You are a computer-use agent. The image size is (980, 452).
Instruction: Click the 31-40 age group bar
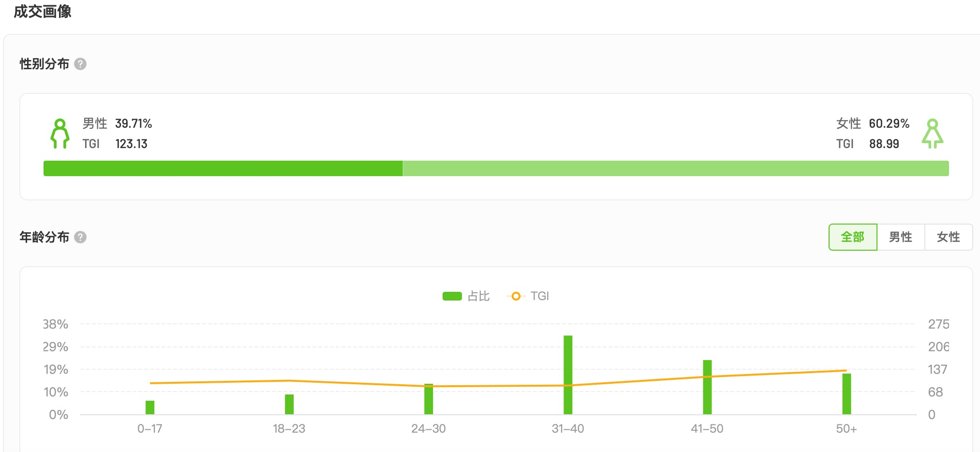click(568, 375)
